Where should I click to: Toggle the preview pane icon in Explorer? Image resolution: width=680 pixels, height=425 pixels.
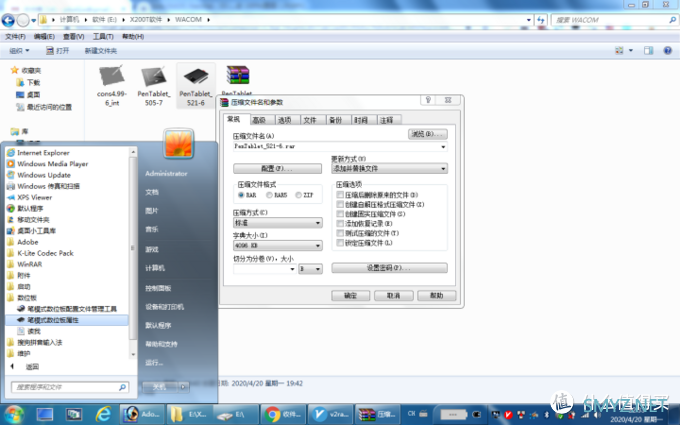tap(648, 51)
